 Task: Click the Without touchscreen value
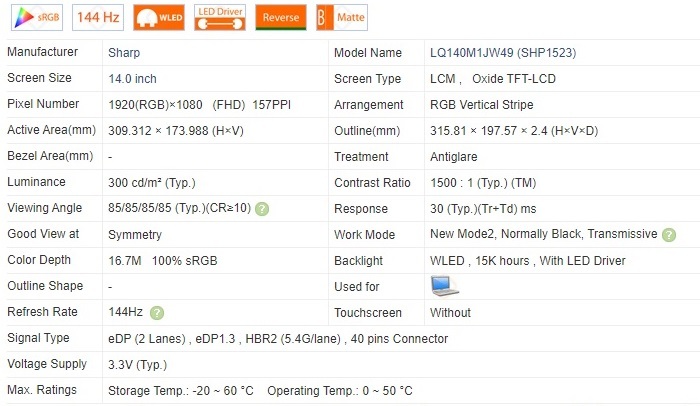(450, 313)
